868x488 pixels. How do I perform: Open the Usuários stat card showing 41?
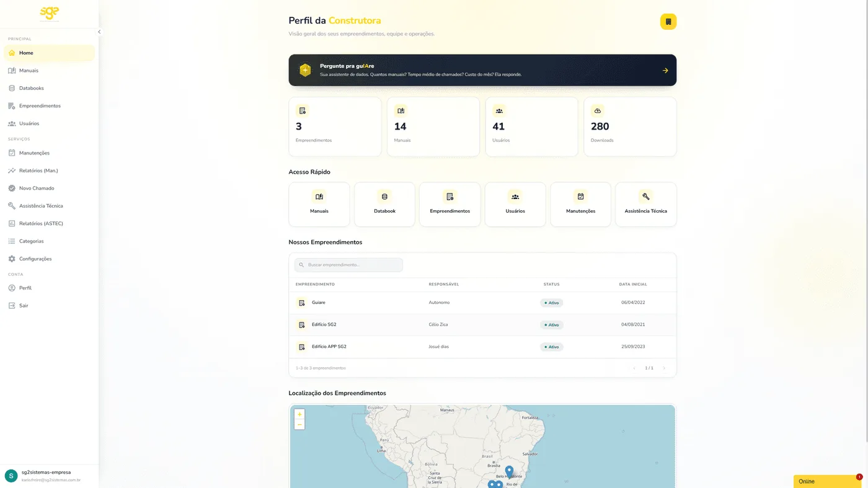(x=531, y=126)
